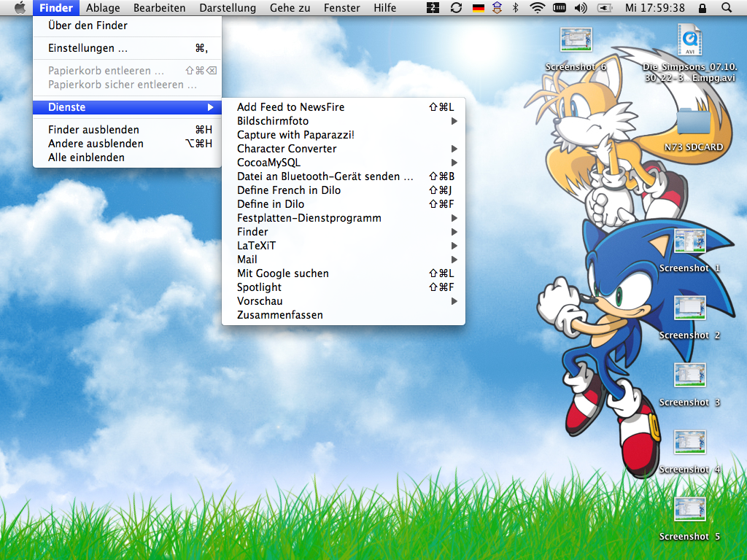Open the Hilfe menu

[385, 7]
